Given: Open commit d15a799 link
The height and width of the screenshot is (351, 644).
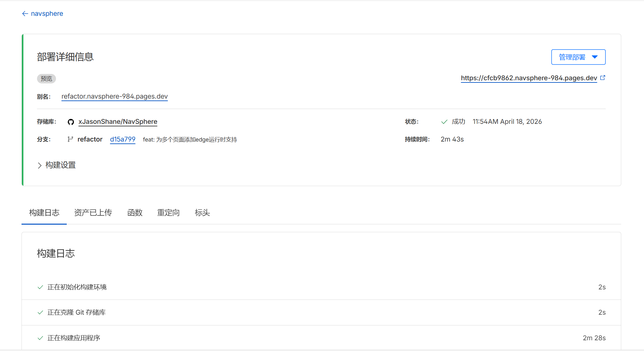Looking at the screenshot, I should coord(122,139).
